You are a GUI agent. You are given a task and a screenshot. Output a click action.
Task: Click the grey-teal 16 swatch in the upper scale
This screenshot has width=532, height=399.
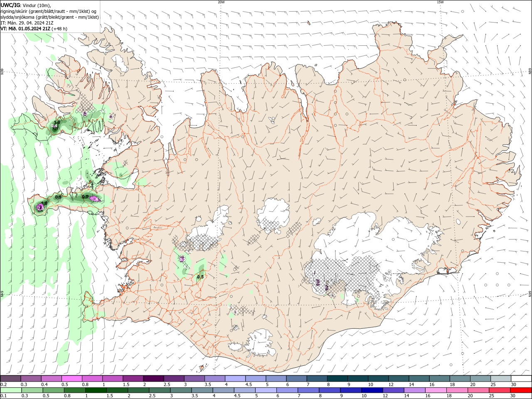(440, 379)
